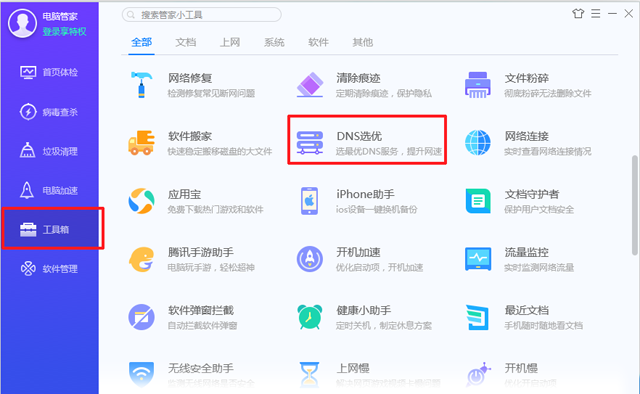The width and height of the screenshot is (640, 394).
Task: Click the 首页体检 monitor icon in sidebar
Action: click(28, 72)
